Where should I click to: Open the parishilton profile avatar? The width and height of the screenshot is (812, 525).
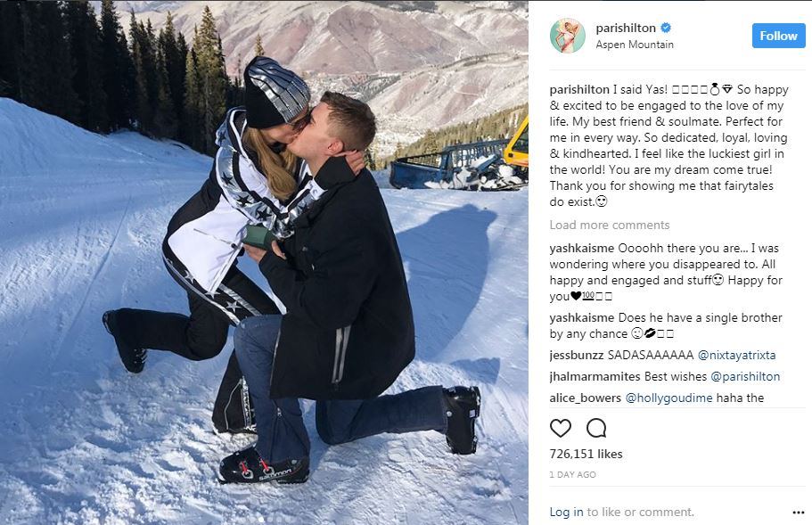[x=568, y=37]
